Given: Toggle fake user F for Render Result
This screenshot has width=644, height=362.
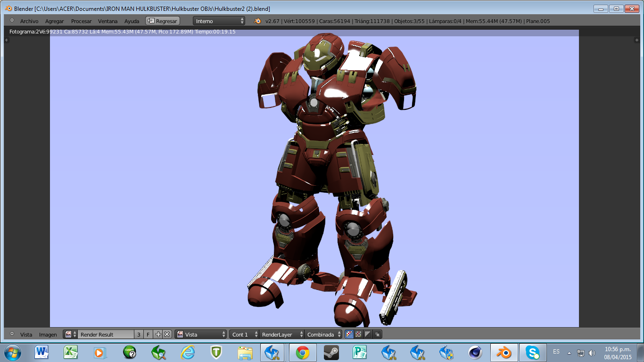Looking at the screenshot, I should tap(148, 334).
